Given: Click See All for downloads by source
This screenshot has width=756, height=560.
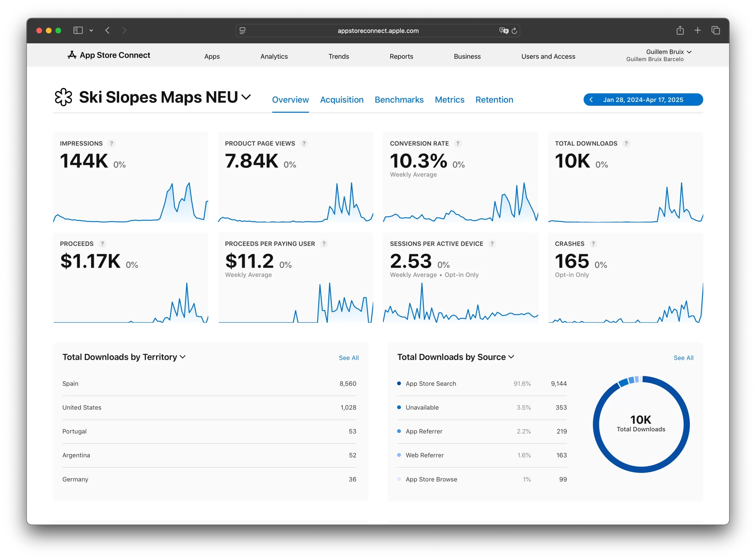Looking at the screenshot, I should coord(683,357).
